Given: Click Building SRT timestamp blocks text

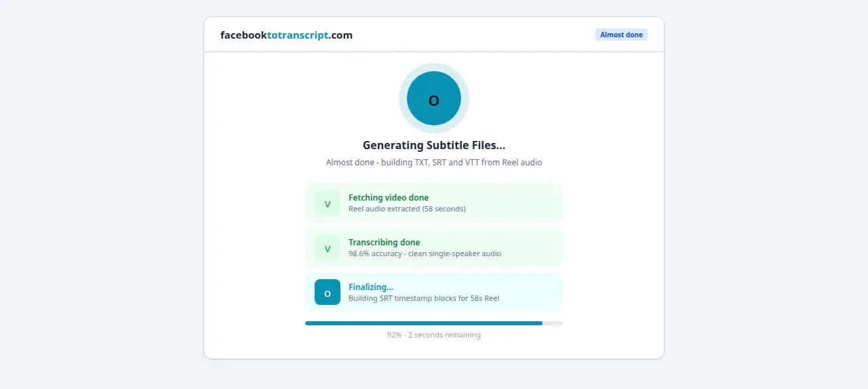Looking at the screenshot, I should [424, 298].
